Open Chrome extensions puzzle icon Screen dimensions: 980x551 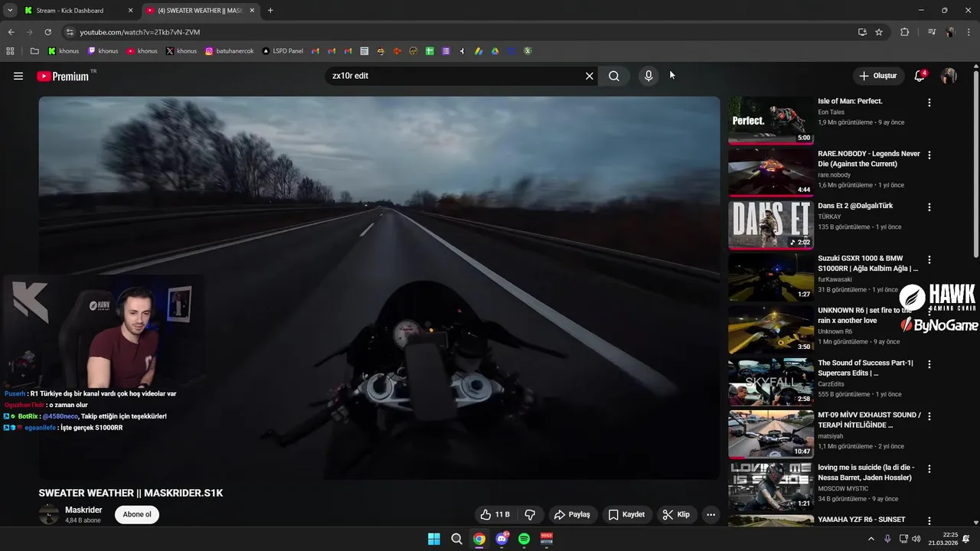(x=904, y=32)
